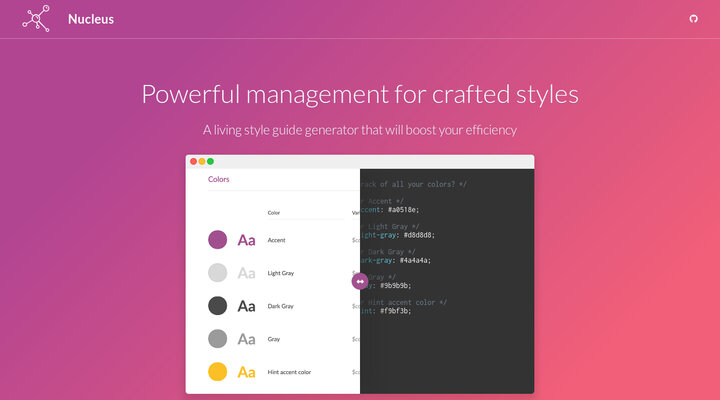Select the Gray color swatch circle
The width and height of the screenshot is (720, 400).
pos(218,339)
